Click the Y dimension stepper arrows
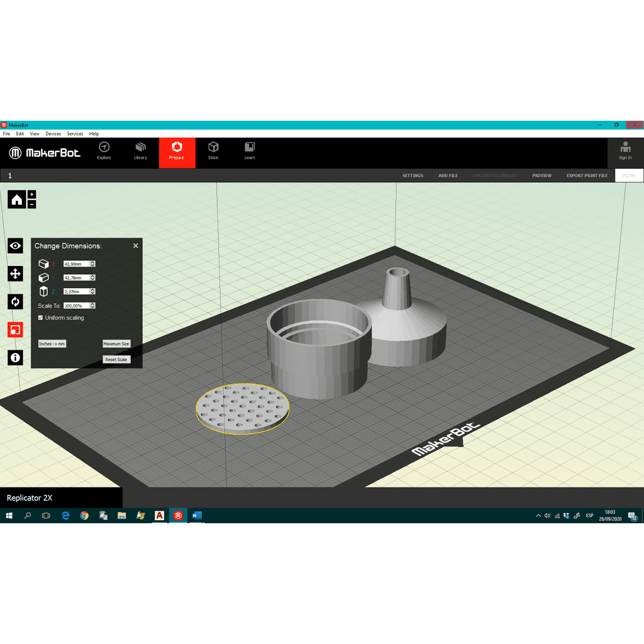 click(93, 277)
